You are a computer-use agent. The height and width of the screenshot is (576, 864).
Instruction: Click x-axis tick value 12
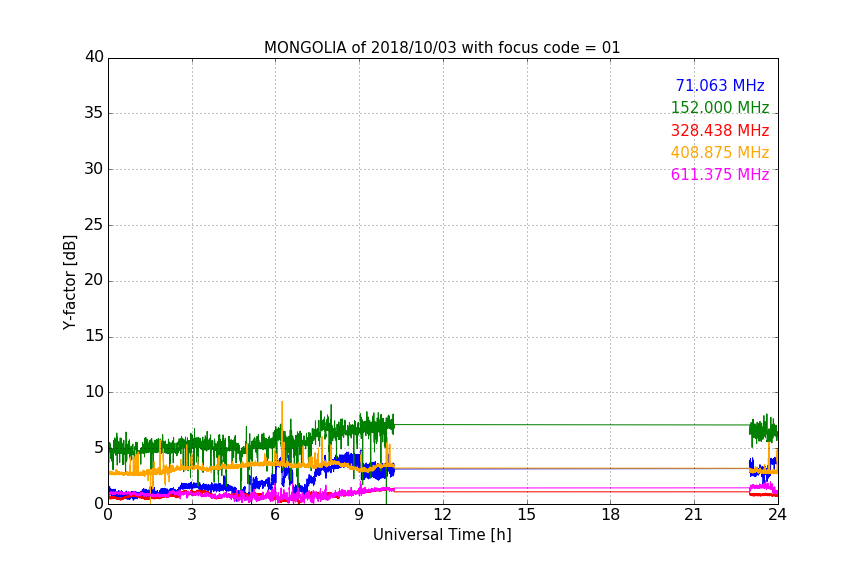pyautogui.click(x=443, y=515)
